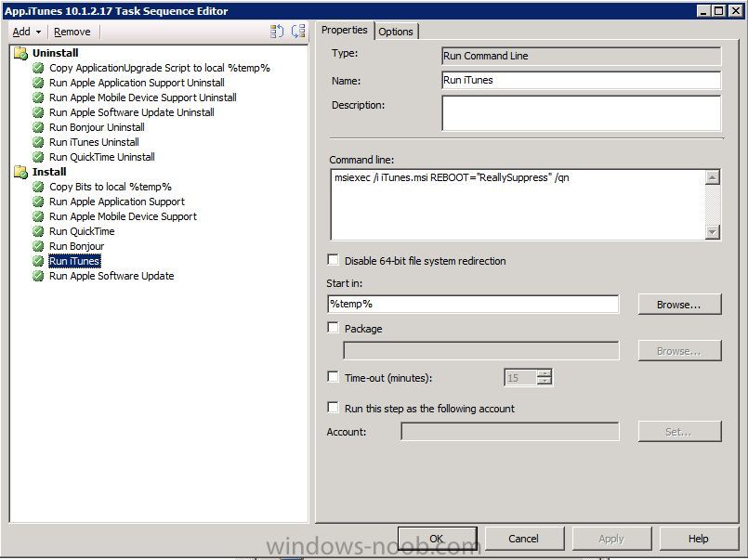Screen dimensions: 748x560
Task: Click the Command line scrollbar down arrow
Action: [712, 231]
